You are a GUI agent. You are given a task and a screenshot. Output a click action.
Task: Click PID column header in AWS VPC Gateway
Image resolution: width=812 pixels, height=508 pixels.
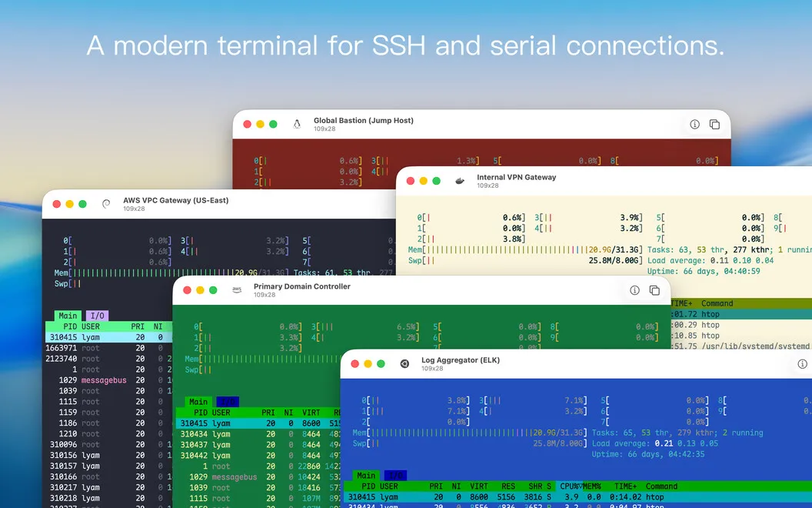click(x=70, y=326)
